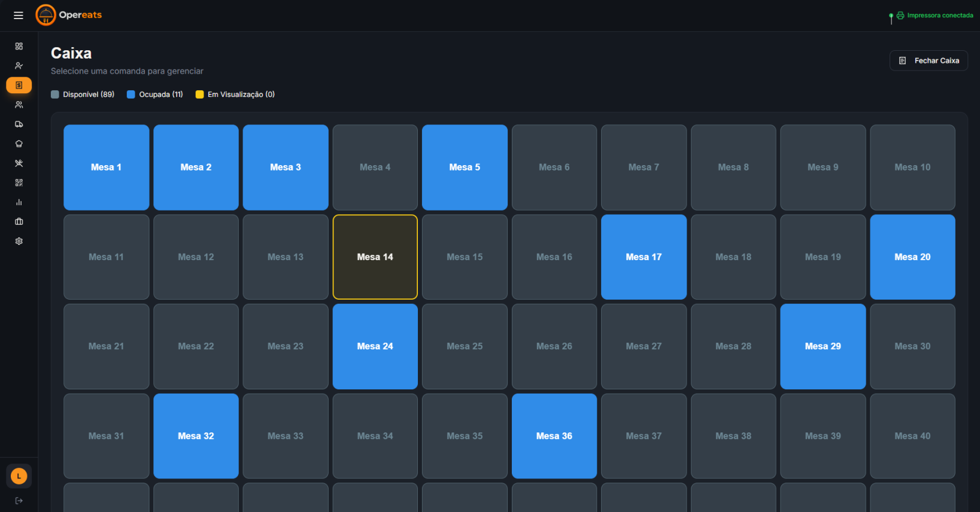Open occupied Mesa 24
The width and height of the screenshot is (980, 512).
pos(375,346)
